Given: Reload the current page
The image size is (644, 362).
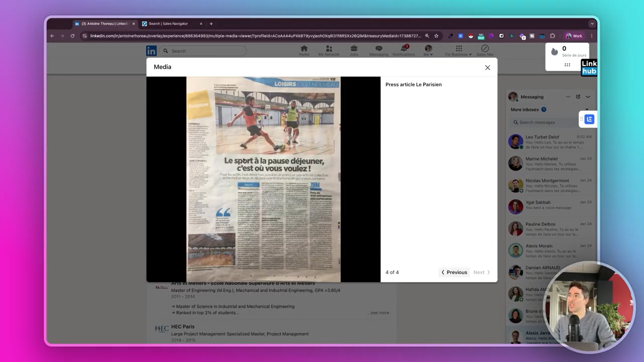Looking at the screenshot, I should (x=73, y=36).
